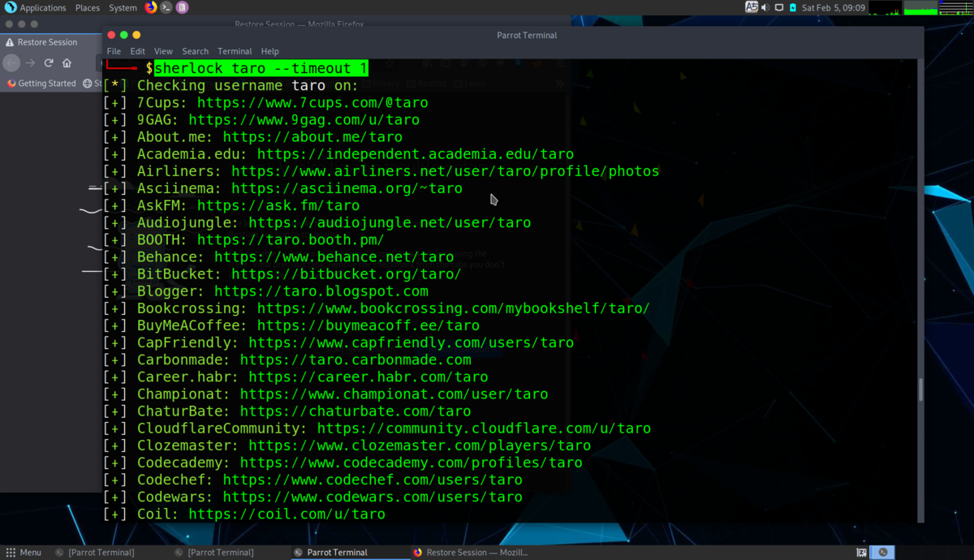The image size is (974, 560).
Task: Click the bottom panel Menu button
Action: click(x=24, y=552)
